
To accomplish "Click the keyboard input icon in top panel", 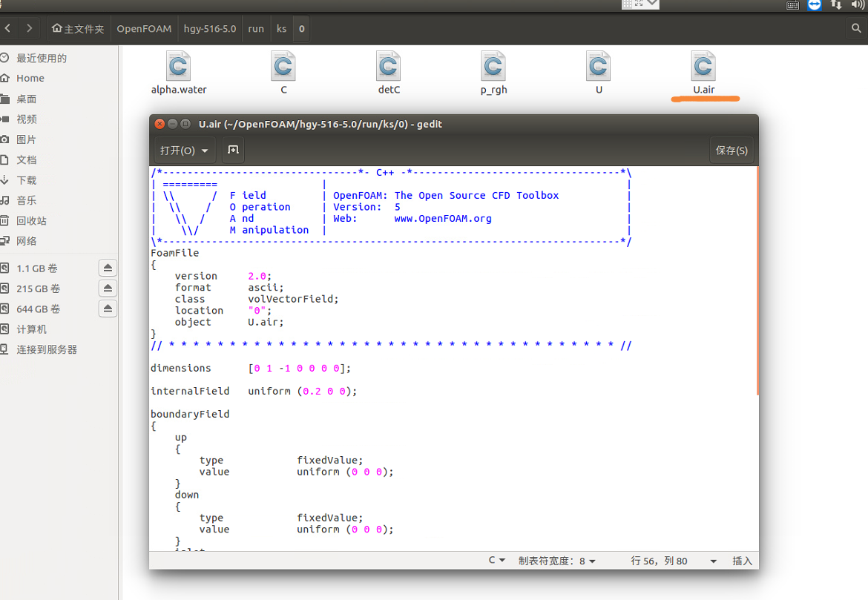I will (x=793, y=5).
